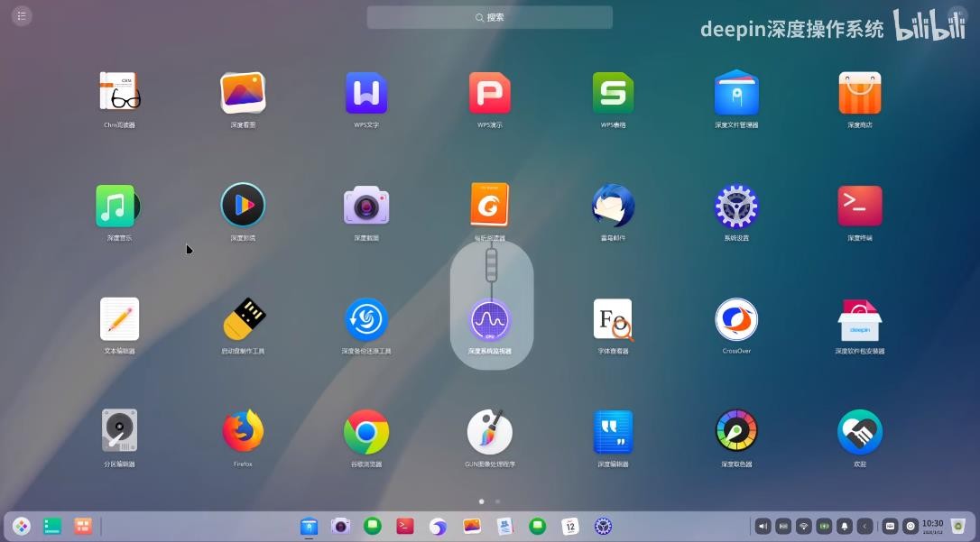Viewport: 980px width, 542px height.
Task: Open Image Viewer from the dock
Action: 472,527
